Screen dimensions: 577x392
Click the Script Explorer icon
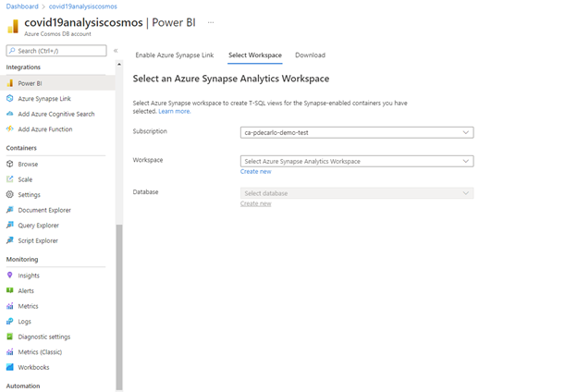point(10,240)
